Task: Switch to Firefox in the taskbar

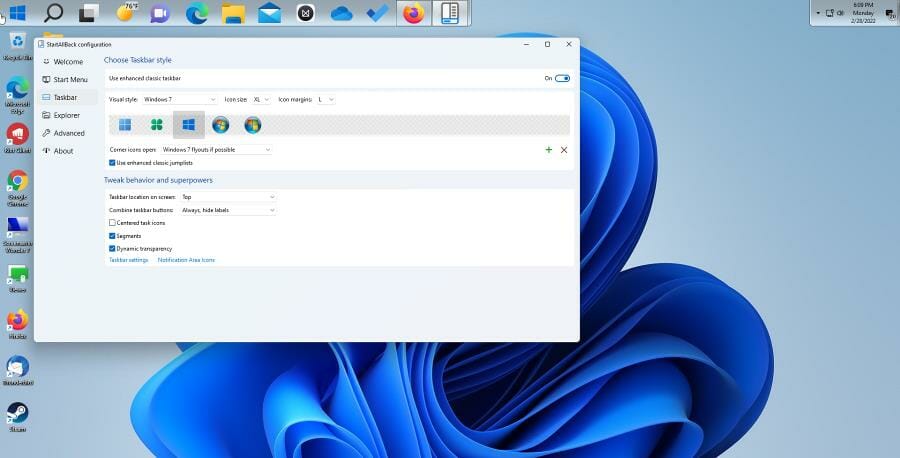Action: pyautogui.click(x=414, y=13)
